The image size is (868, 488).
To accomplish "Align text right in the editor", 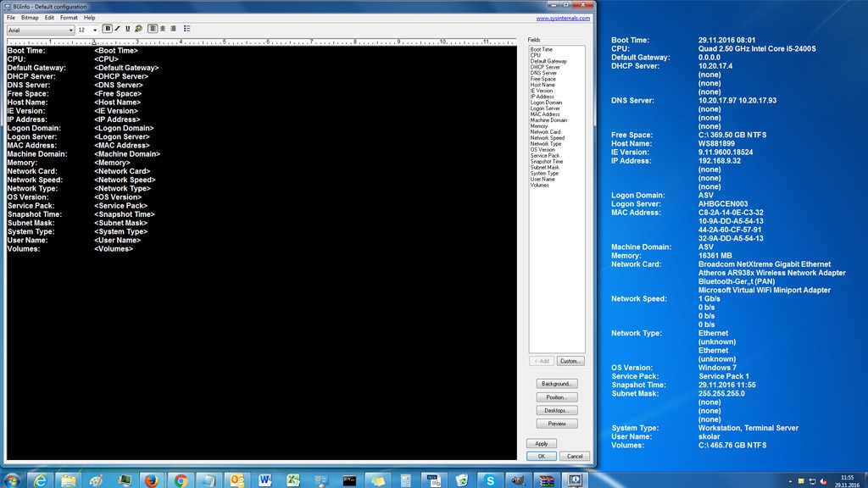I will [173, 29].
